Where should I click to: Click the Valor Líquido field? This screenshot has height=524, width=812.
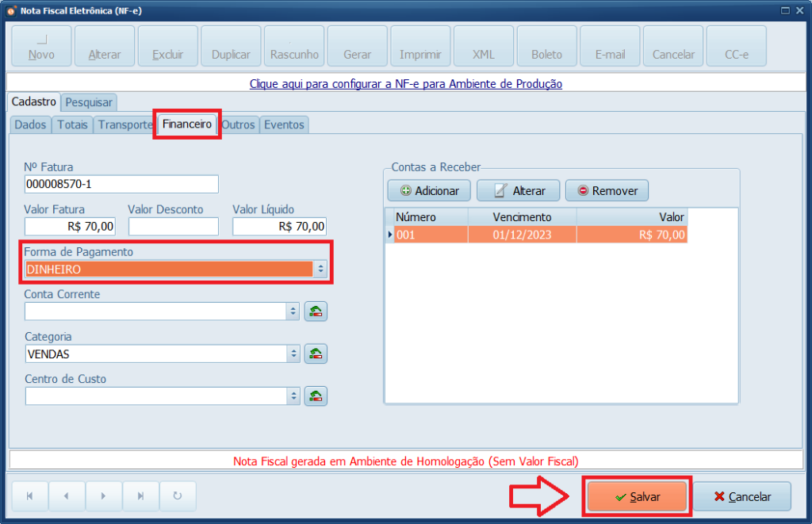[280, 227]
